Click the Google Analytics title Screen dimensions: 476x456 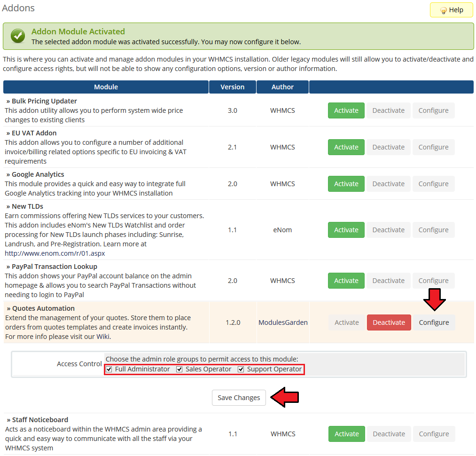click(38, 174)
